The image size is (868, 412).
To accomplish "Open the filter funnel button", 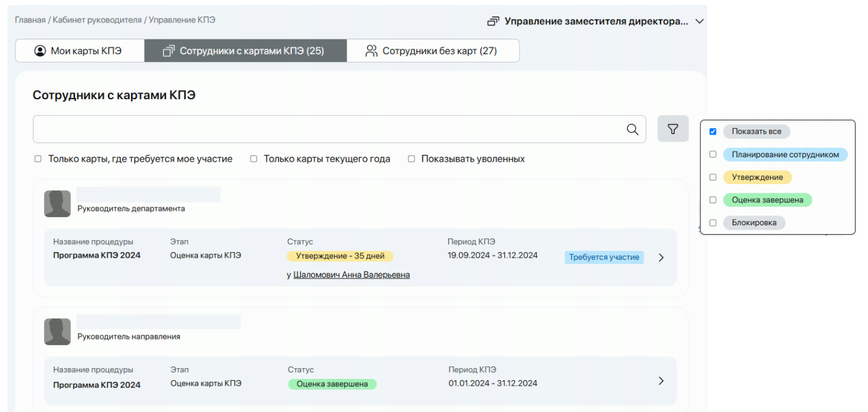I will tap(673, 129).
